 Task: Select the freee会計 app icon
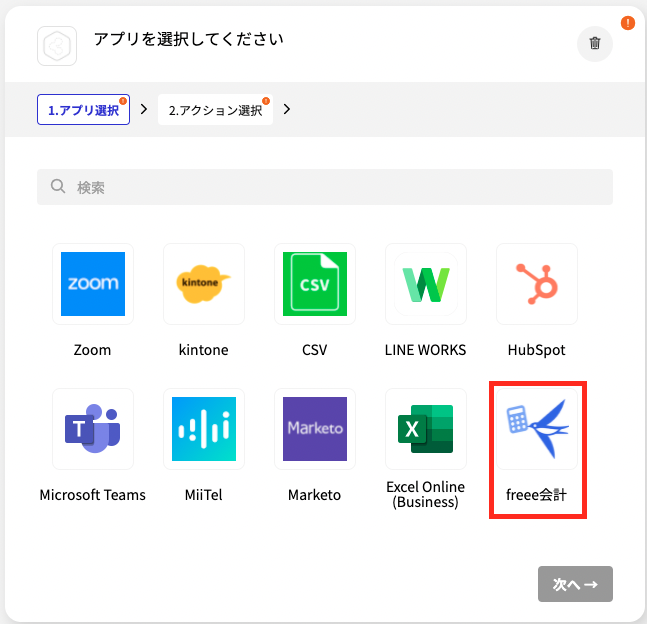(x=537, y=429)
